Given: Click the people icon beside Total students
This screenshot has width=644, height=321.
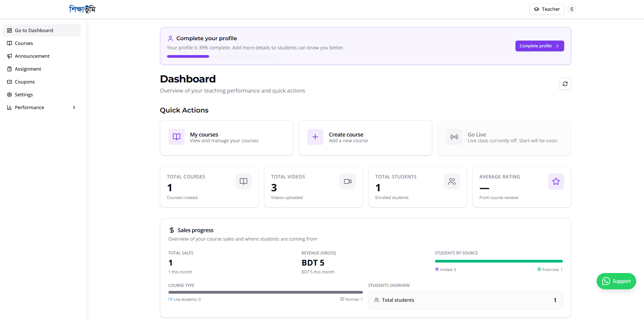Looking at the screenshot, I should 377,300.
